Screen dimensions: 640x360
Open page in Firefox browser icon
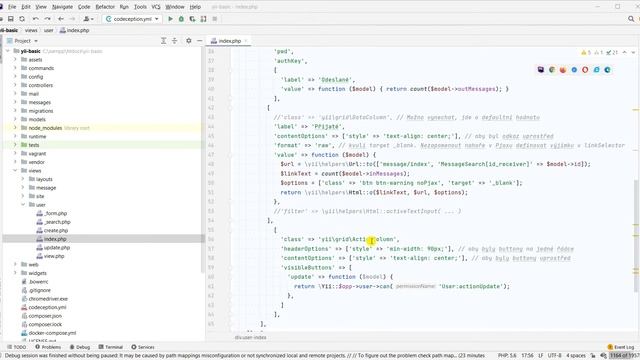[563, 70]
